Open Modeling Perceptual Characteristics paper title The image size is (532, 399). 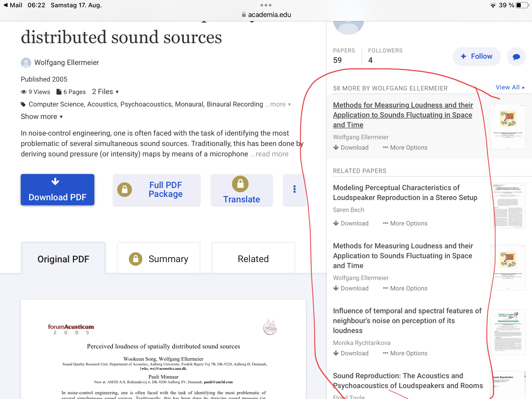(405, 192)
